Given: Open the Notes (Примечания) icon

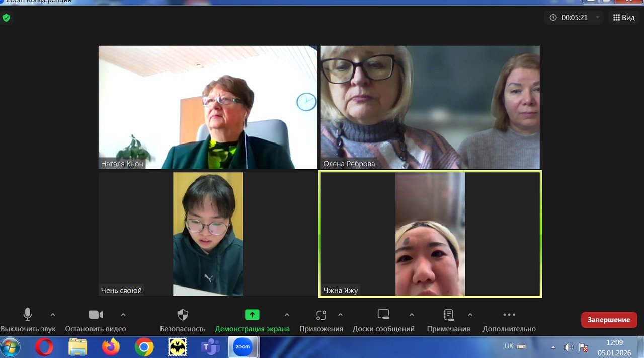Looking at the screenshot, I should point(448,315).
